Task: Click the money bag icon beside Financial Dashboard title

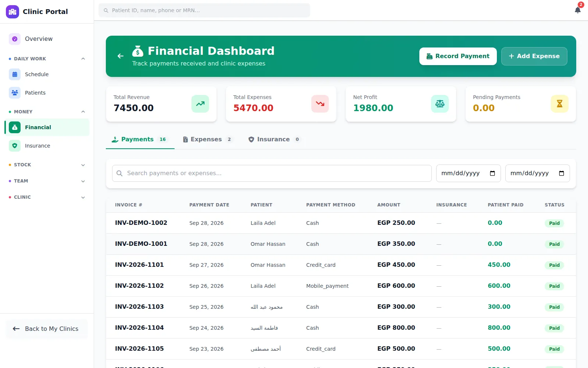Action: pyautogui.click(x=138, y=51)
